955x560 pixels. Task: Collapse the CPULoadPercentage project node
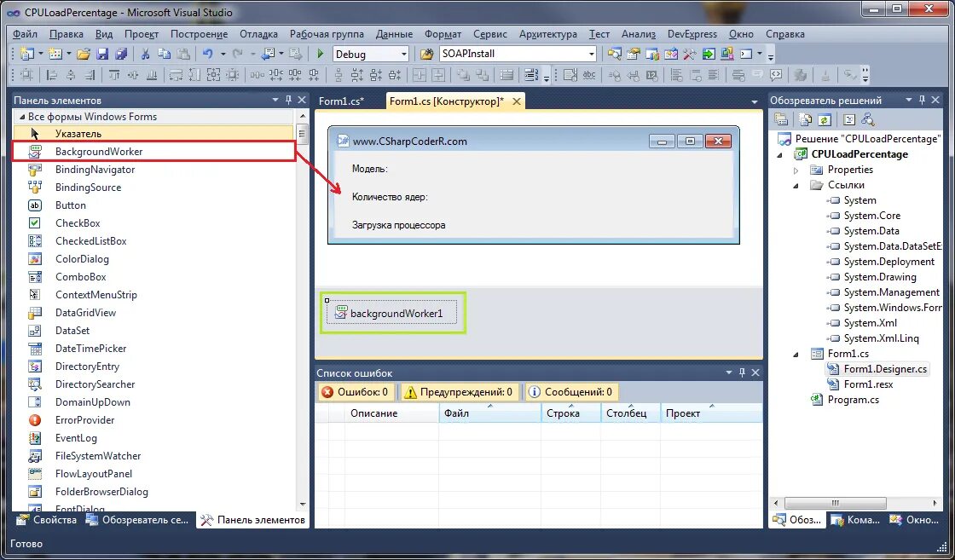(x=780, y=155)
